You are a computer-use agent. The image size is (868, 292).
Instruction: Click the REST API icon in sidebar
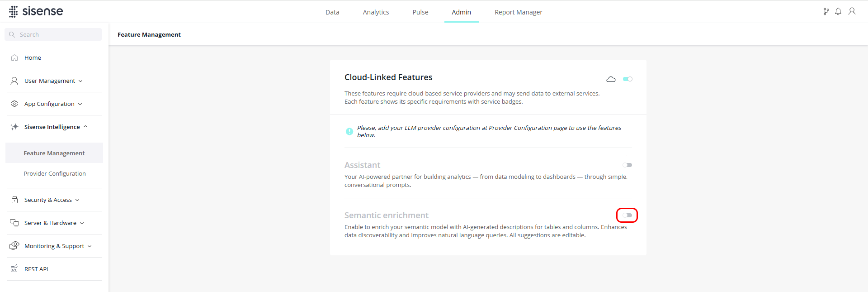tap(14, 269)
